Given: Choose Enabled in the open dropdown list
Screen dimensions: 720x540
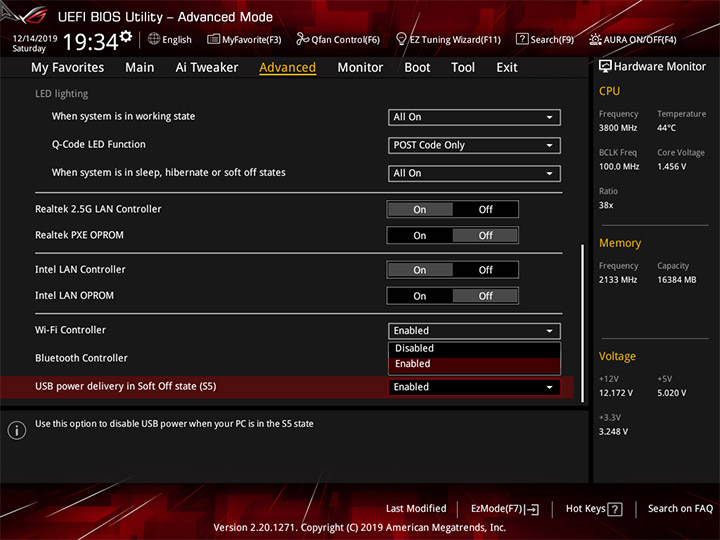Looking at the screenshot, I should pos(474,364).
